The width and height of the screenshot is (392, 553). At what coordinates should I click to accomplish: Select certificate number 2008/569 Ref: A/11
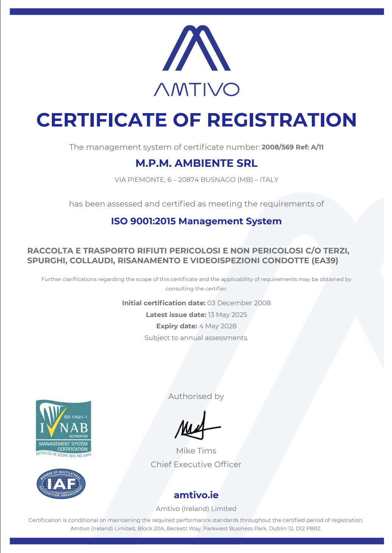292,147
